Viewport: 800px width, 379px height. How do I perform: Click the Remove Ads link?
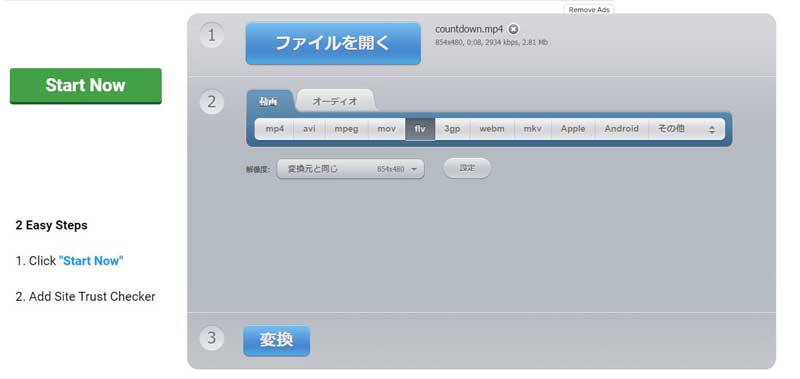589,10
